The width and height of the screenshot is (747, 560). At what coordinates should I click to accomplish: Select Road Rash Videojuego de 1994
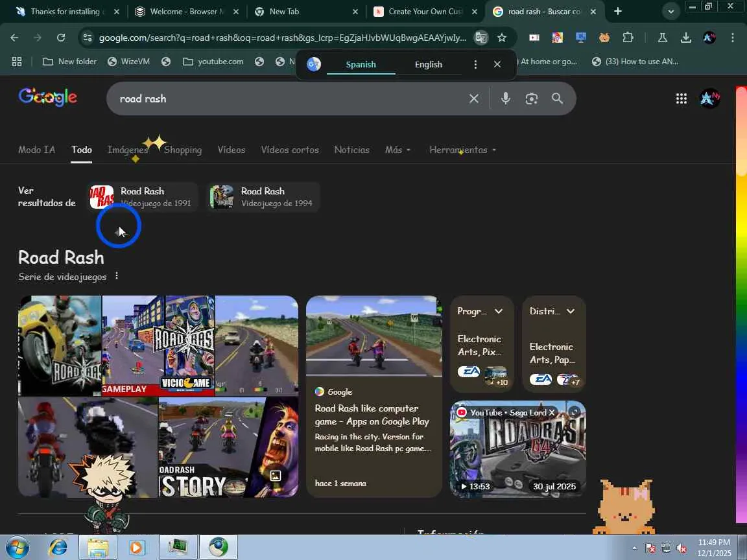[x=263, y=196]
